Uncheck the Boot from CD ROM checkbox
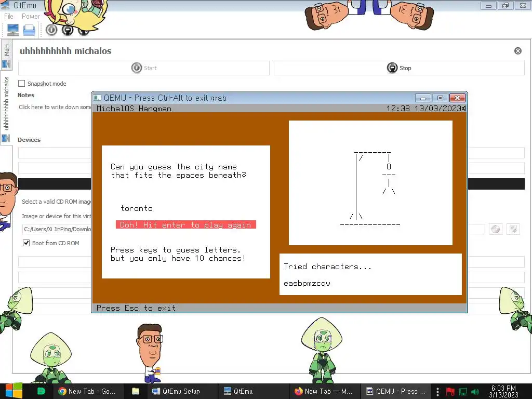 coord(26,243)
